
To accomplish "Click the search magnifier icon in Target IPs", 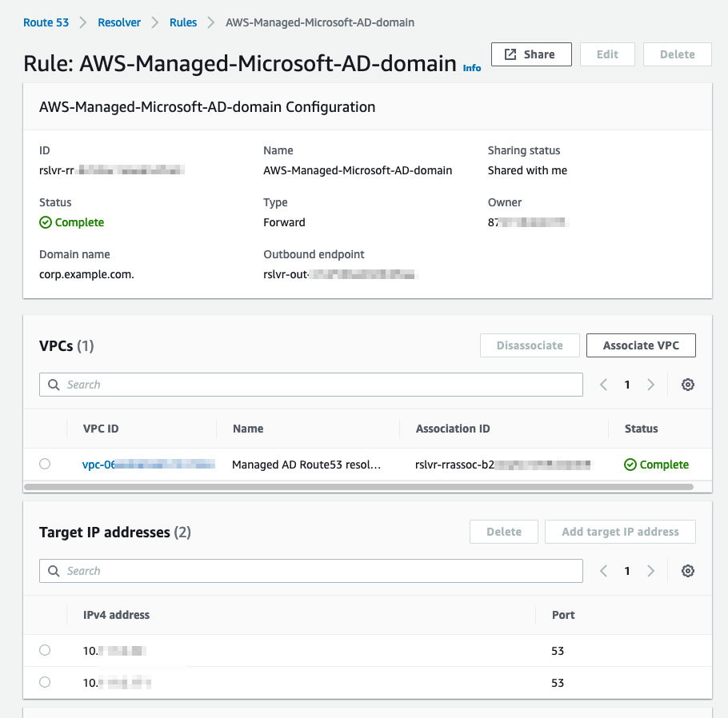I will pyautogui.click(x=54, y=571).
